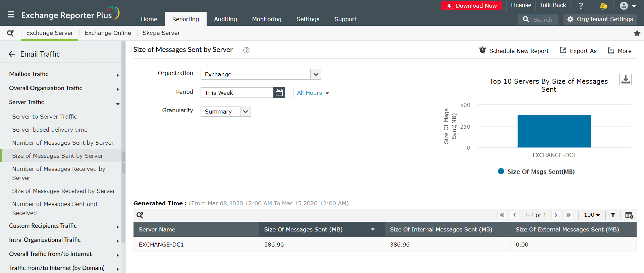Open the Support tab
This screenshot has height=273, width=644.
point(345,19)
